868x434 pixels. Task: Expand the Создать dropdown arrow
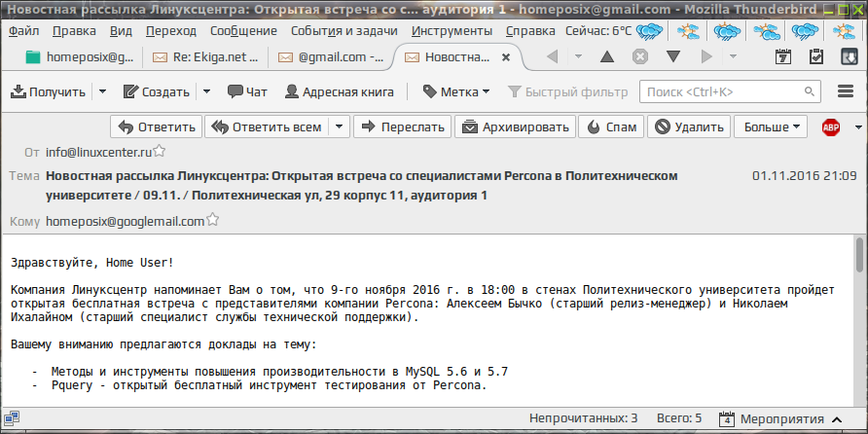click(x=206, y=91)
